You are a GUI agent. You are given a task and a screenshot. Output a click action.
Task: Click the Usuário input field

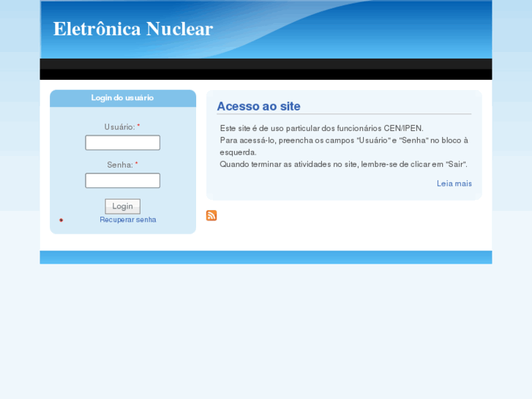click(x=122, y=143)
